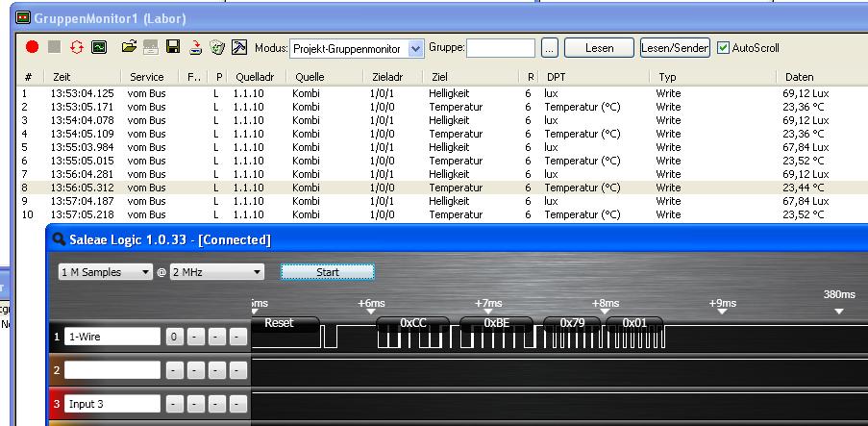Click the Gruppe input field
Viewport: 868px width, 426px height.
tap(501, 48)
